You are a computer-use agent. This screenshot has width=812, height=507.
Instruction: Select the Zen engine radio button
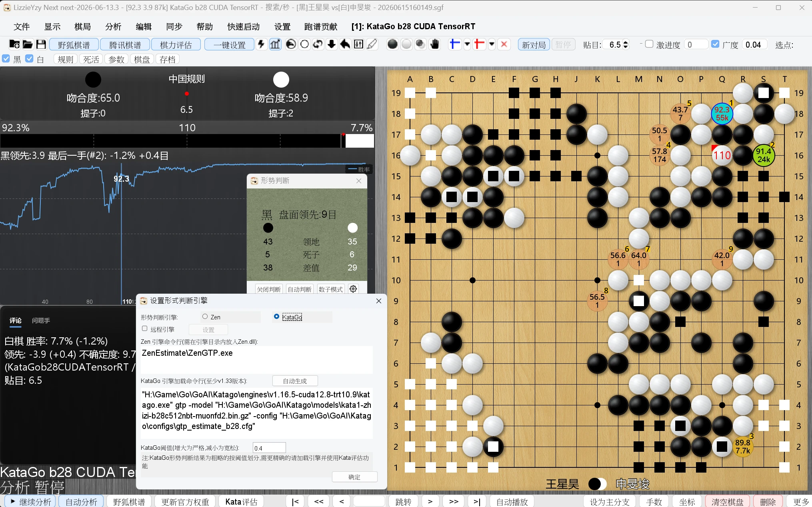tap(205, 317)
